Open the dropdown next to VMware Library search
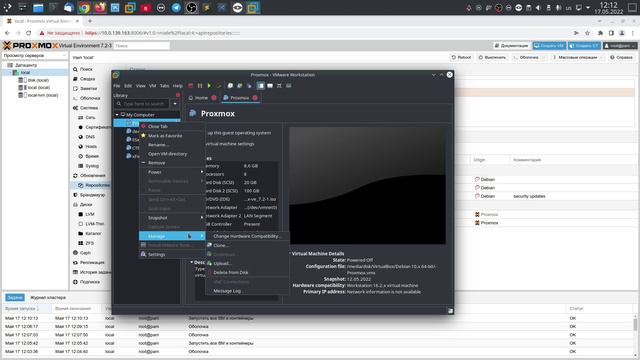This screenshot has height=360, width=640. (175, 104)
